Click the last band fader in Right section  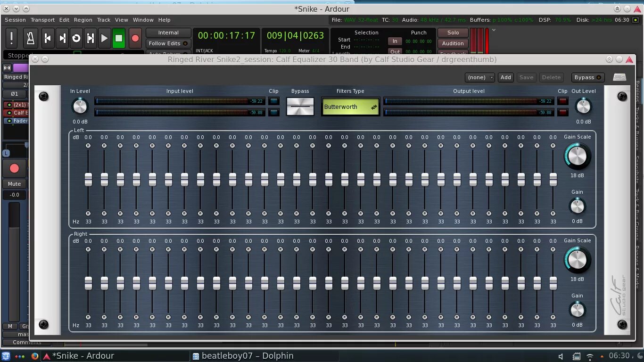(x=553, y=283)
